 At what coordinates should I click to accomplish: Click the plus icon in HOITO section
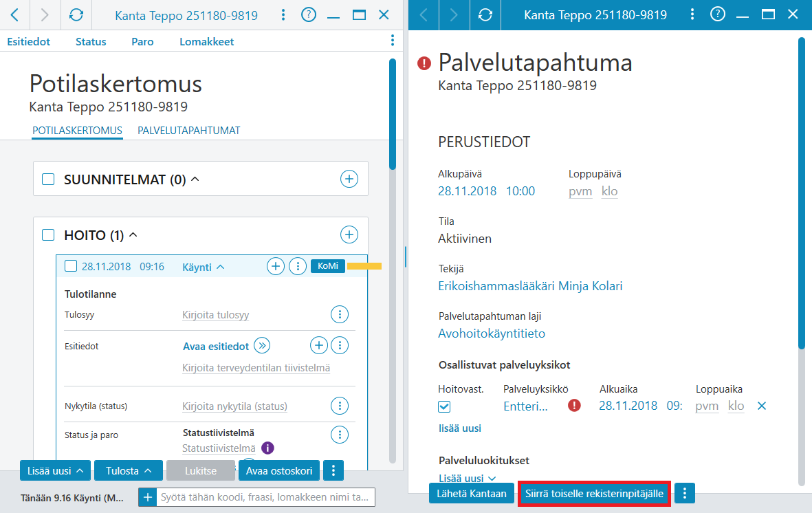349,234
